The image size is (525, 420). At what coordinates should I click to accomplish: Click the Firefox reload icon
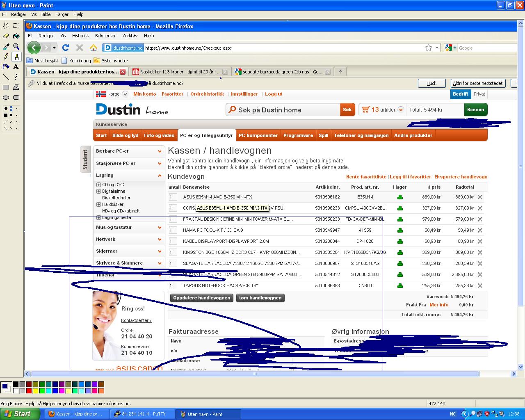(x=66, y=48)
